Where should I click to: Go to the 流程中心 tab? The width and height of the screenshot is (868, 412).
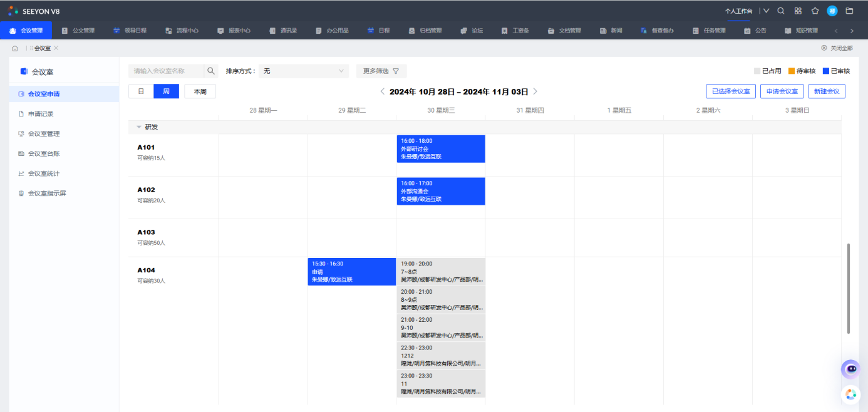pyautogui.click(x=182, y=31)
